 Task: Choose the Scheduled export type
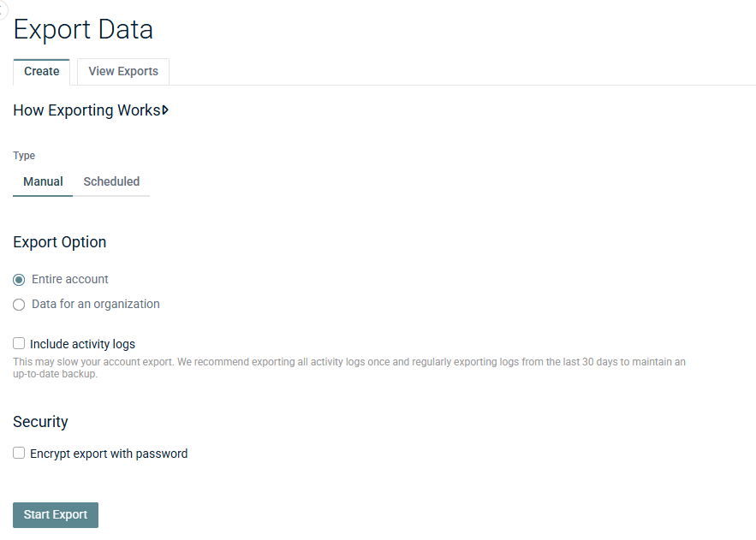111,181
